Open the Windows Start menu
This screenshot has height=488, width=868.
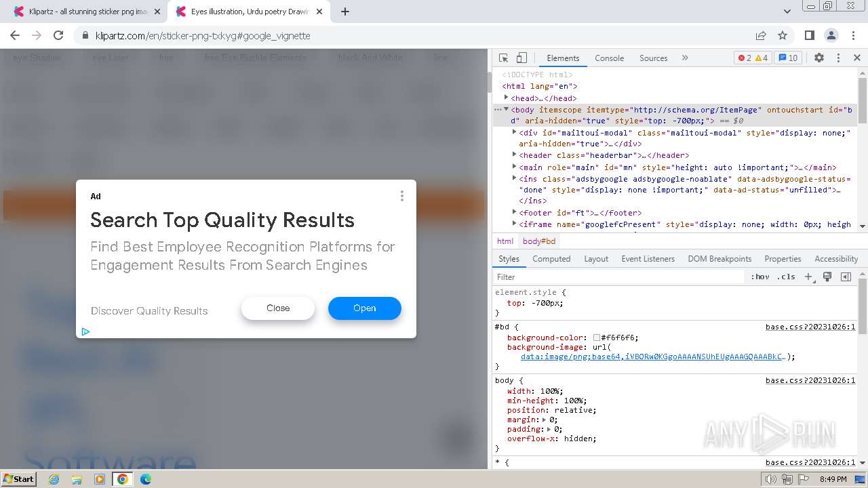(18, 479)
